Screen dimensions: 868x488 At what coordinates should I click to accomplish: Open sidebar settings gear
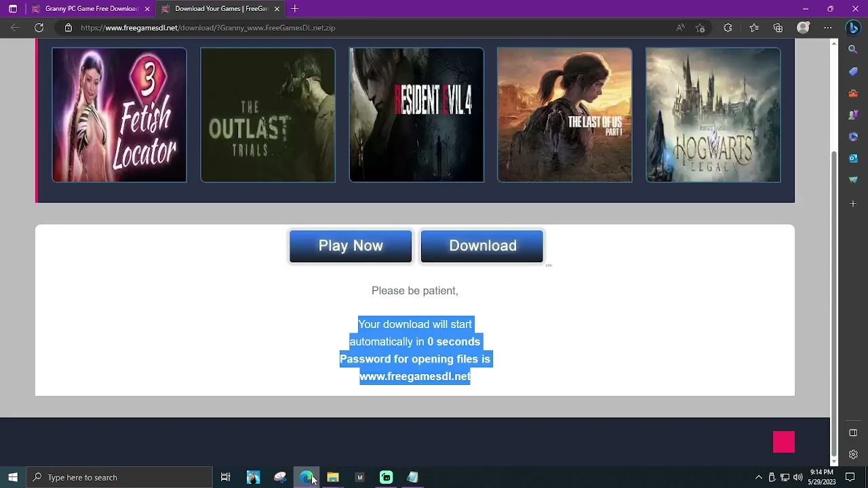click(853, 454)
